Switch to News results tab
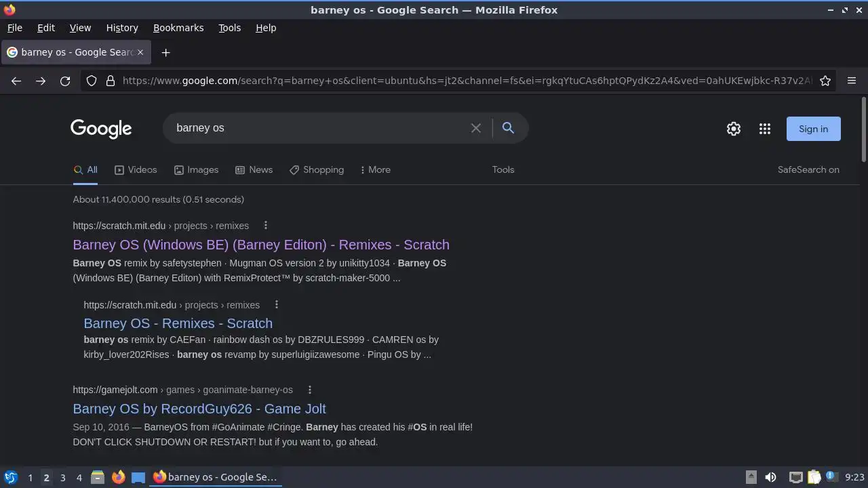 tap(254, 169)
